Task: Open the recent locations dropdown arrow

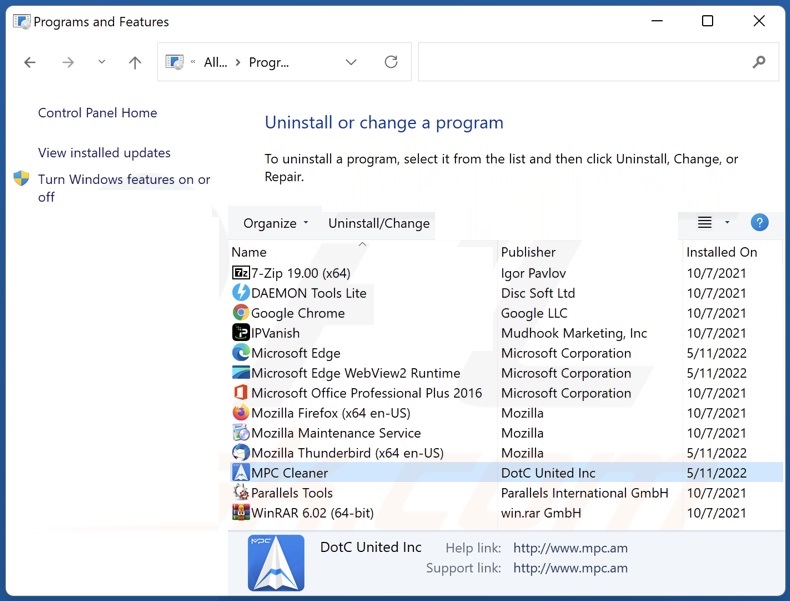Action: [x=102, y=62]
